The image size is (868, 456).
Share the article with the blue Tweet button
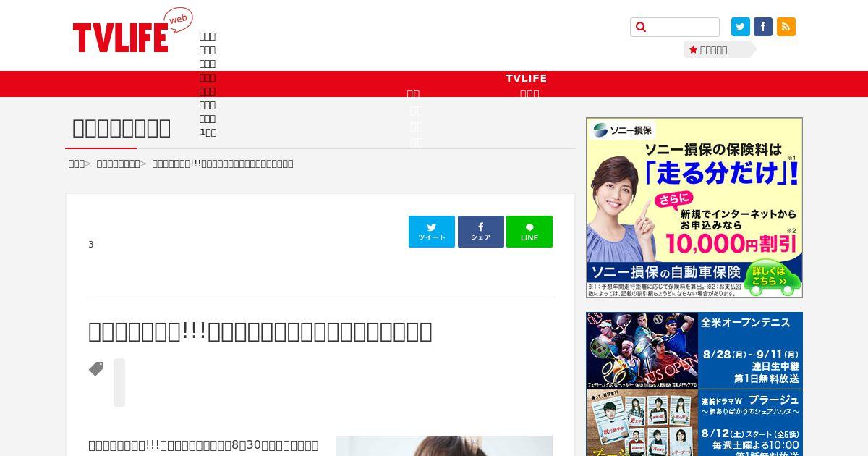(x=432, y=232)
